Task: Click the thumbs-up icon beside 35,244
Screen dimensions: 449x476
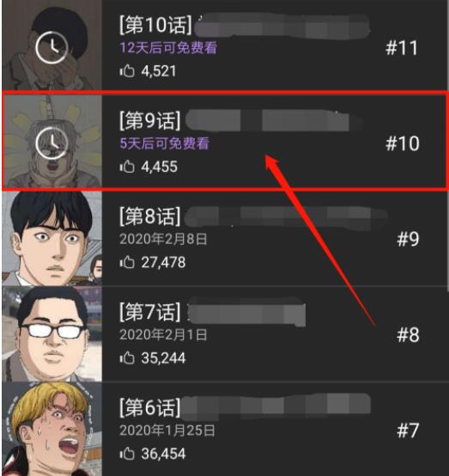Action: (x=127, y=357)
